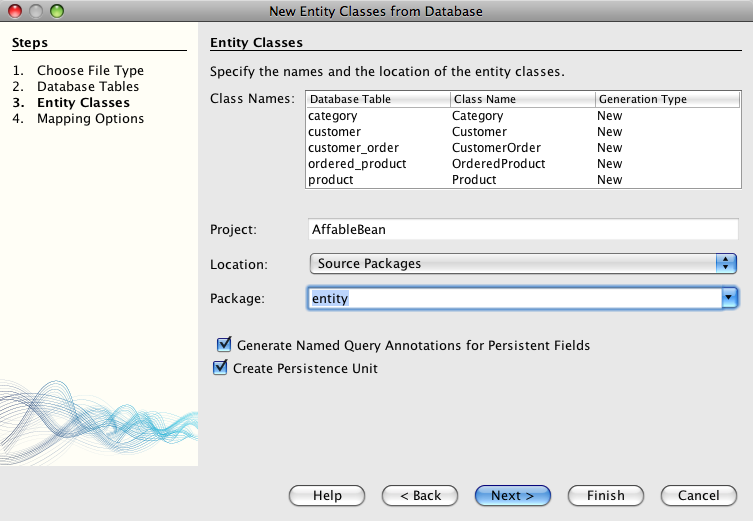753x521 pixels.
Task: Click the Class Name column header
Action: click(521, 100)
